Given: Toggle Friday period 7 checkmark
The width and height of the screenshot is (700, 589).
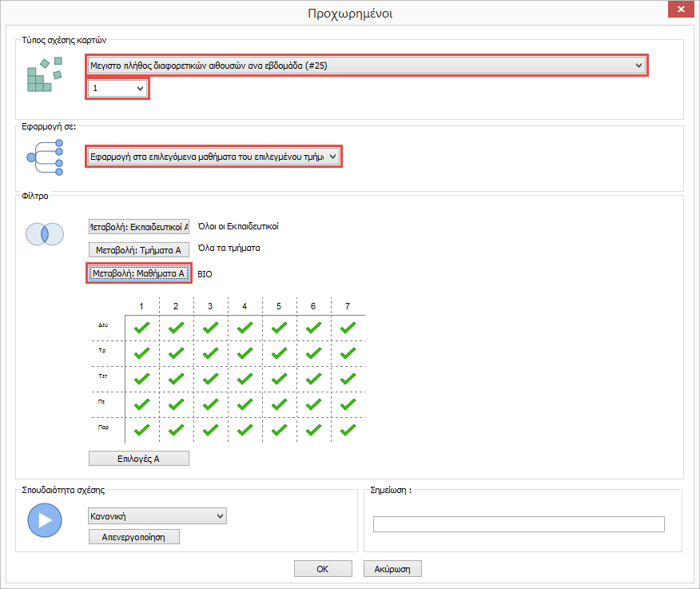Looking at the screenshot, I should [x=348, y=429].
